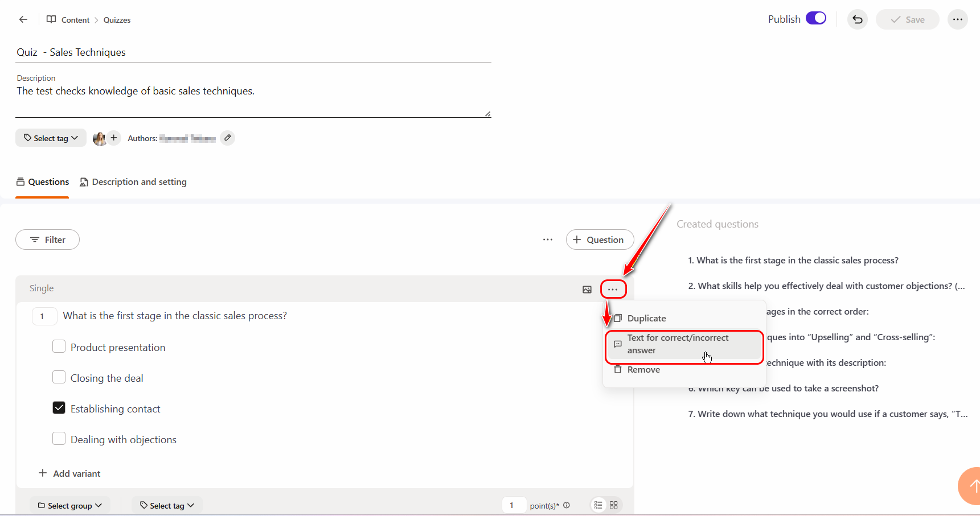980x516 pixels.
Task: Open the question's three-dot menu
Action: (613, 290)
